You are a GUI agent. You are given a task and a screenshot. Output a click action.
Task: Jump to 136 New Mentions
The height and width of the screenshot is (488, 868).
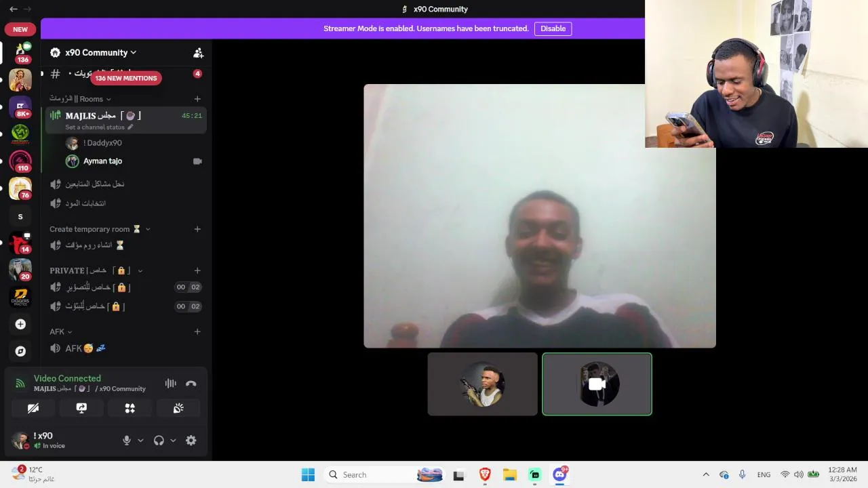click(126, 78)
